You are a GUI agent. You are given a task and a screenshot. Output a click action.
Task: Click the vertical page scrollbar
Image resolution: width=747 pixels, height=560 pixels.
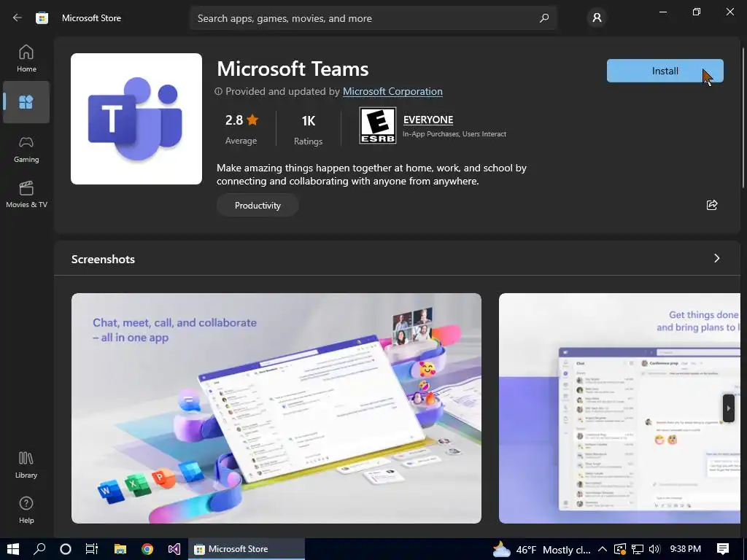(x=743, y=117)
